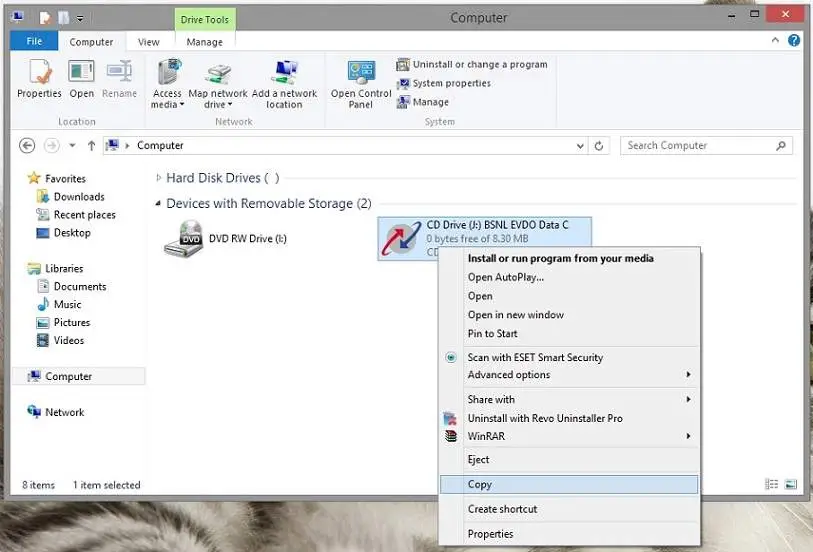Switch to the Manage ribbon tab
The height and width of the screenshot is (552, 813).
pyautogui.click(x=205, y=42)
